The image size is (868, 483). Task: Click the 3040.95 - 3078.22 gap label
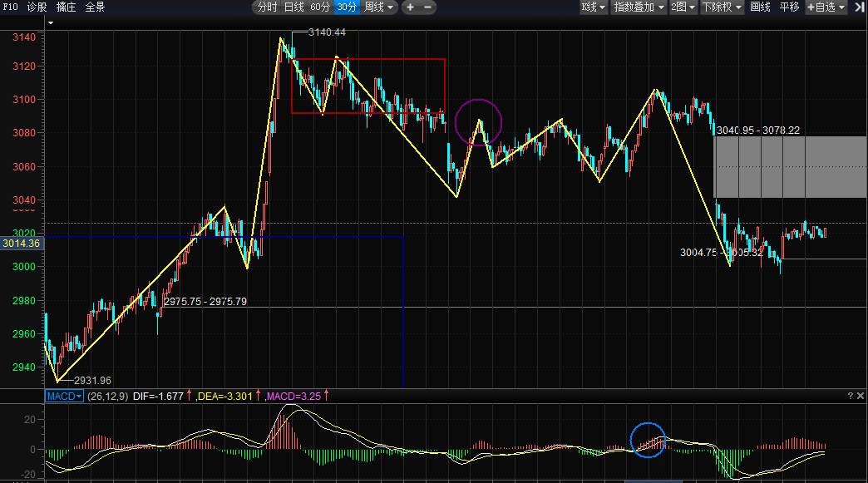point(758,130)
